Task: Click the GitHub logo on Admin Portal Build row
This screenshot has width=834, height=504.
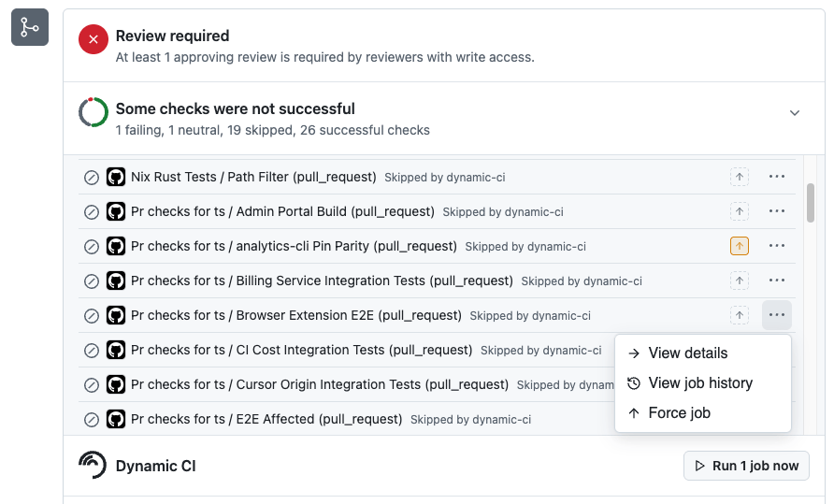Action: click(116, 211)
